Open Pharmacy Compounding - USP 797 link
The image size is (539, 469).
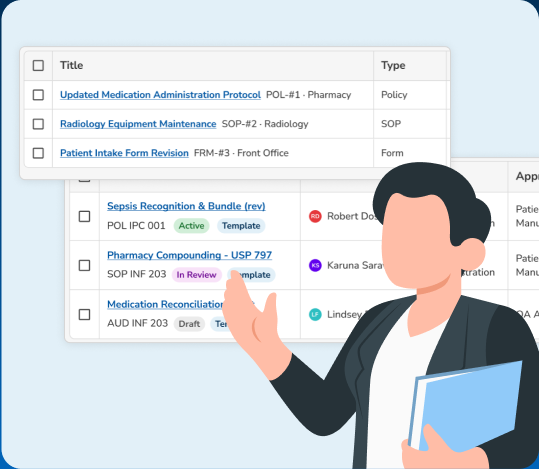[x=189, y=255]
